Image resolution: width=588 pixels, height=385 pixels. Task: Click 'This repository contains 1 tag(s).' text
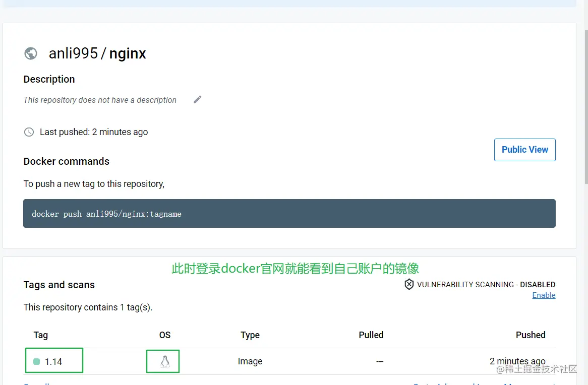88,307
